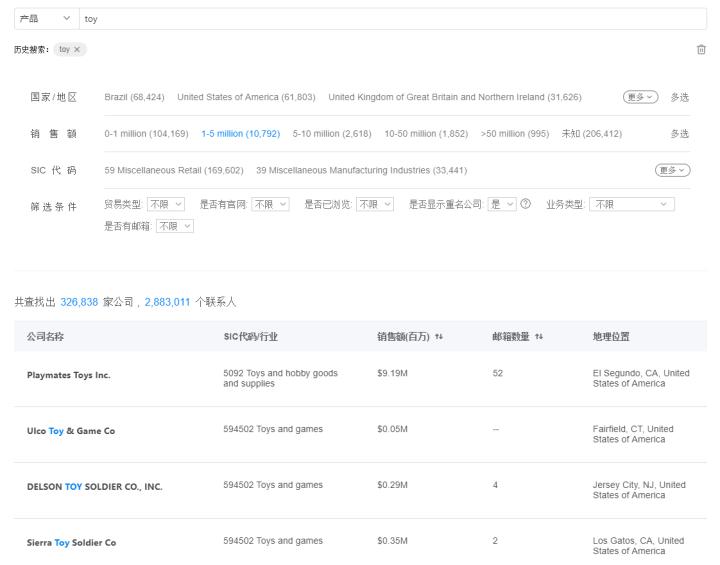Sort by sales amount column arrows
720x565 pixels.
tap(437, 337)
